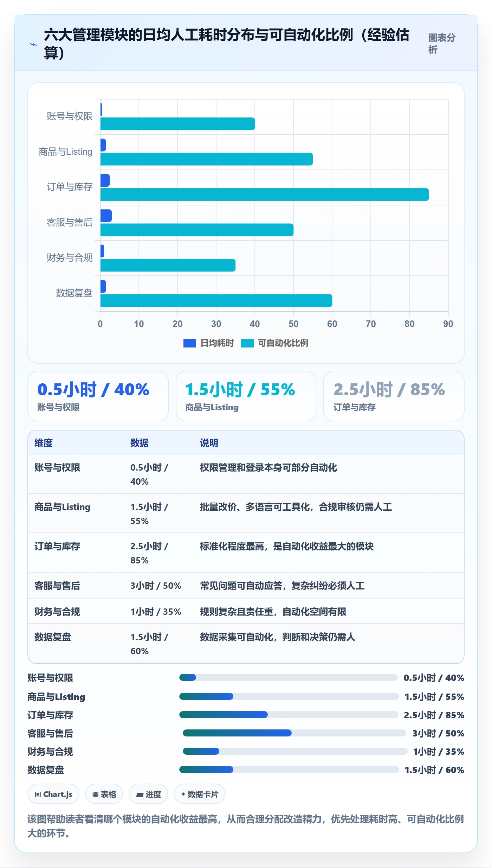Select the Chart.js tag
Screen dimensions: 492x868
[x=53, y=794]
